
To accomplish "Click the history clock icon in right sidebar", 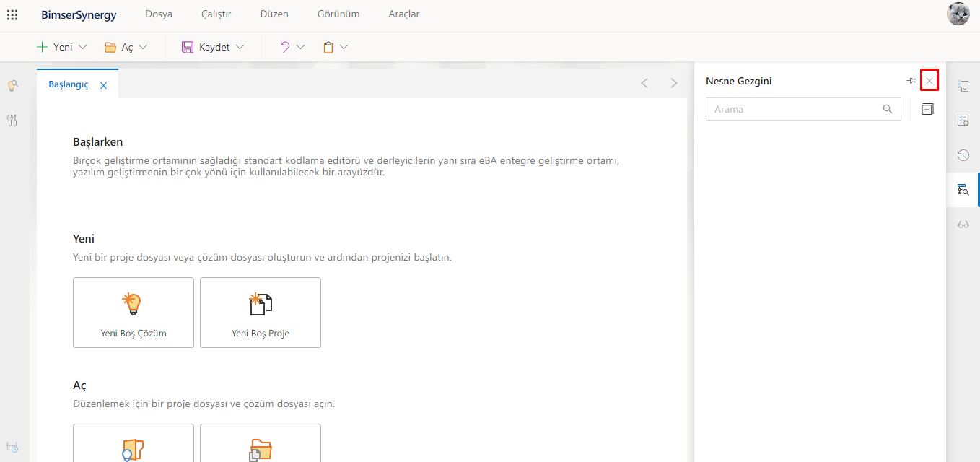I will [963, 155].
